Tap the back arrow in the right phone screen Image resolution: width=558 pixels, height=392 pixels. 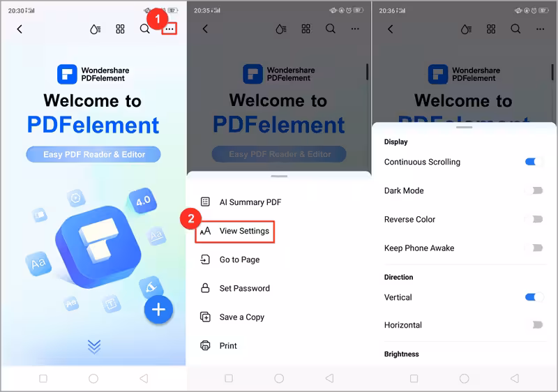pos(391,29)
